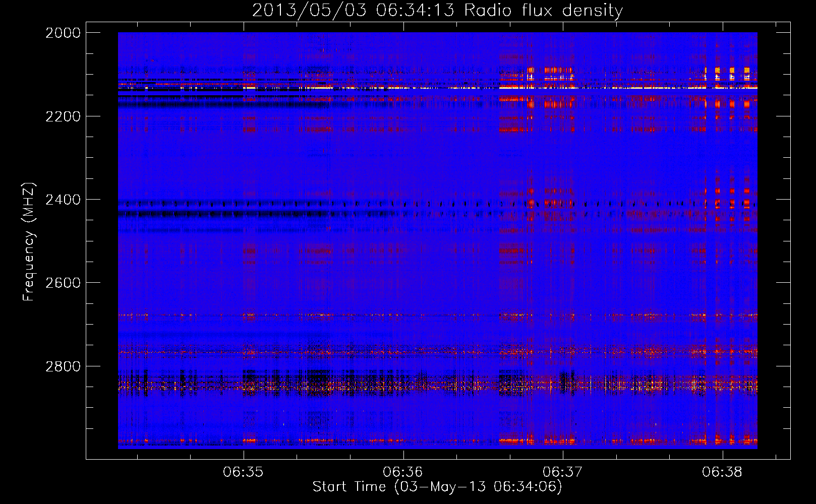The width and height of the screenshot is (816, 504).
Task: Select the 2200 frequency axis label
Action: pos(63,116)
